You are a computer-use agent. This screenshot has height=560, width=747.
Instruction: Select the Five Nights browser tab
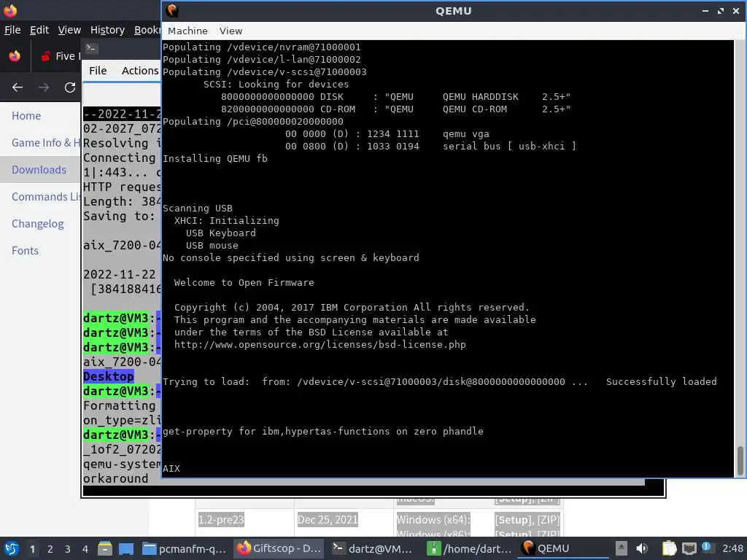coord(60,56)
